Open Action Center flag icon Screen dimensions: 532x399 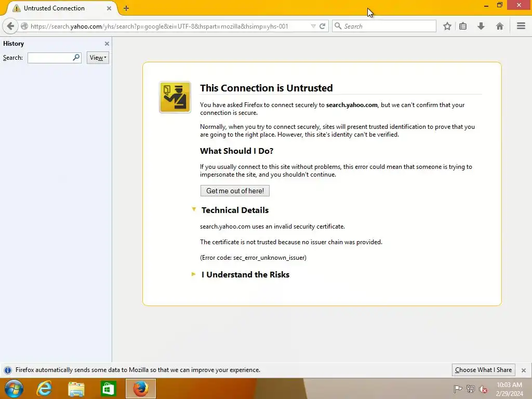(x=458, y=389)
